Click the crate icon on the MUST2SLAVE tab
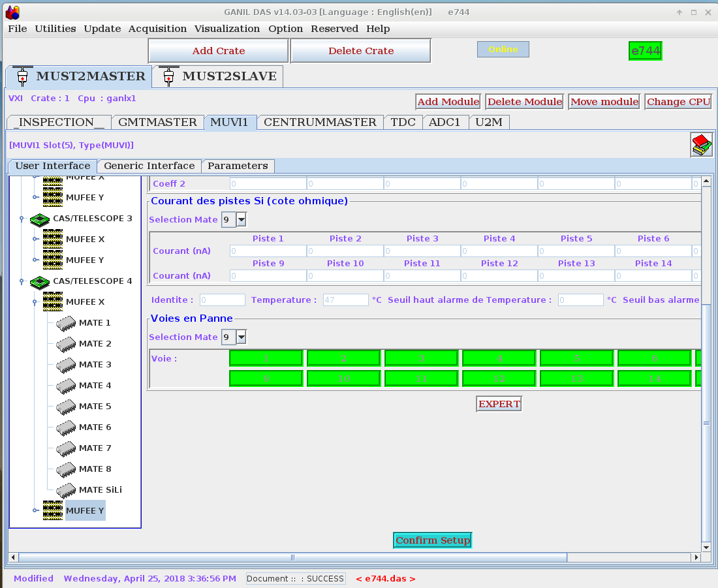Screen dimensions: 718x588 pyautogui.click(x=168, y=76)
